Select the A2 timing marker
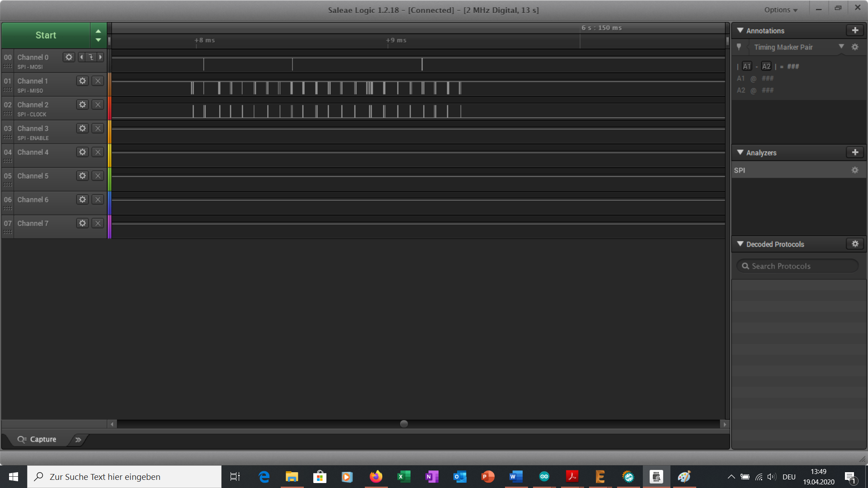This screenshot has height=488, width=868. tap(766, 66)
